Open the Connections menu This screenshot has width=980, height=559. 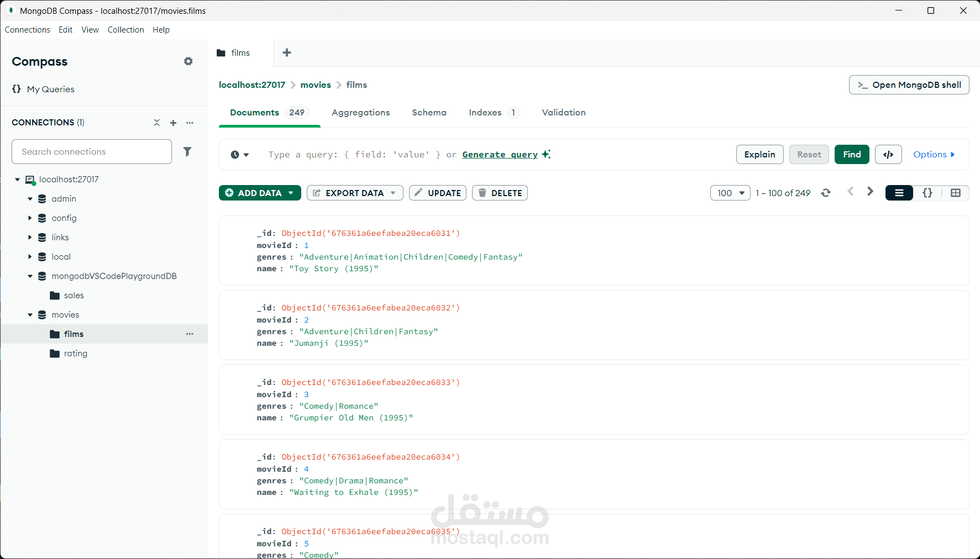click(28, 30)
